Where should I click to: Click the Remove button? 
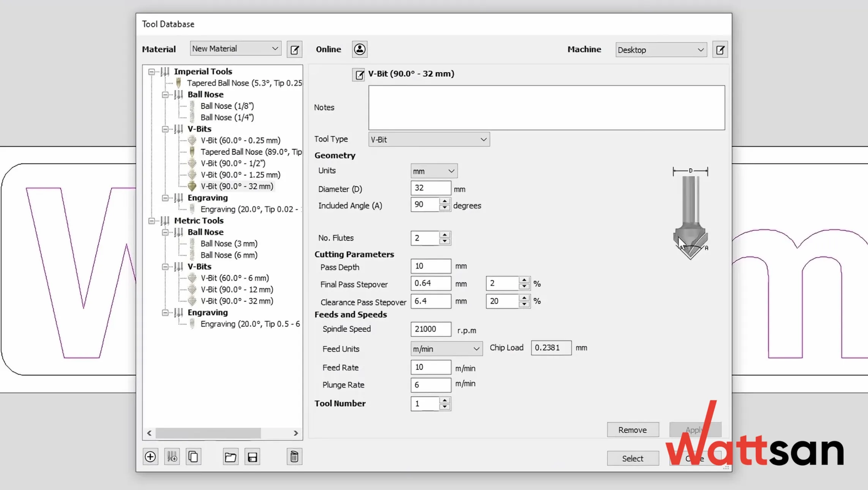pyautogui.click(x=633, y=430)
